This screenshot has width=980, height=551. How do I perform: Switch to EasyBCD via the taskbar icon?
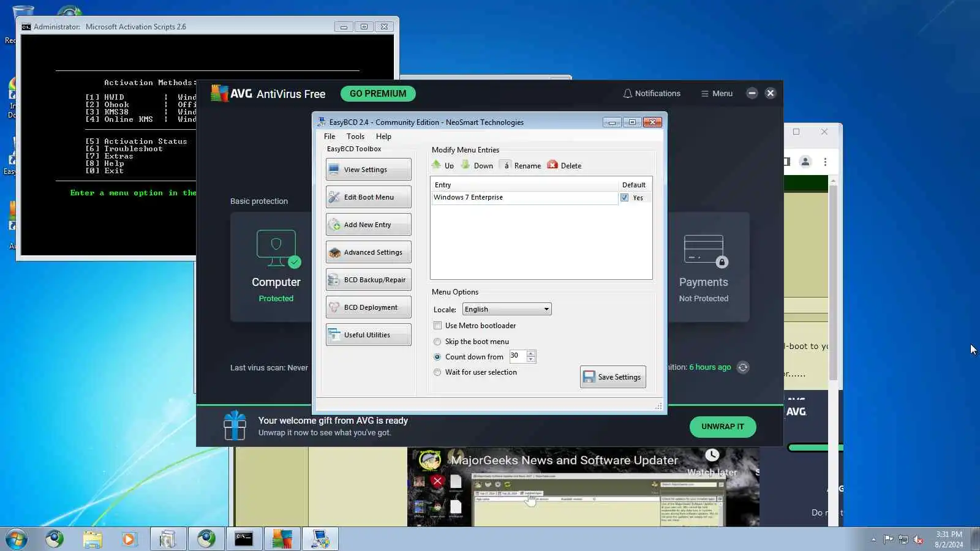(320, 539)
